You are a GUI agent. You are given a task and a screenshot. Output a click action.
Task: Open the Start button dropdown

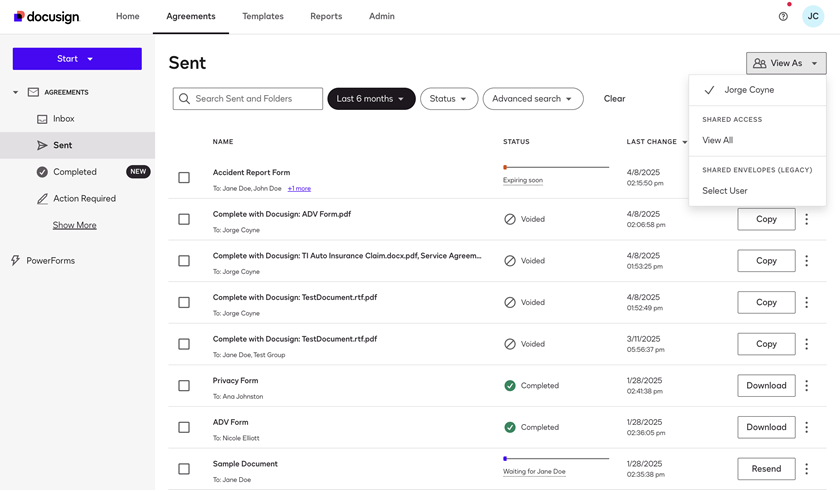[x=77, y=59]
